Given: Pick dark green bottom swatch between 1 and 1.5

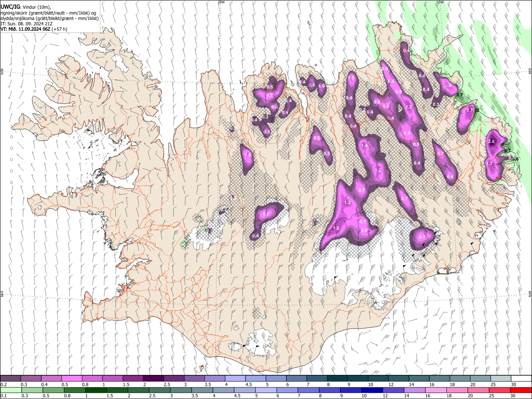Looking at the screenshot, I should point(96,390).
